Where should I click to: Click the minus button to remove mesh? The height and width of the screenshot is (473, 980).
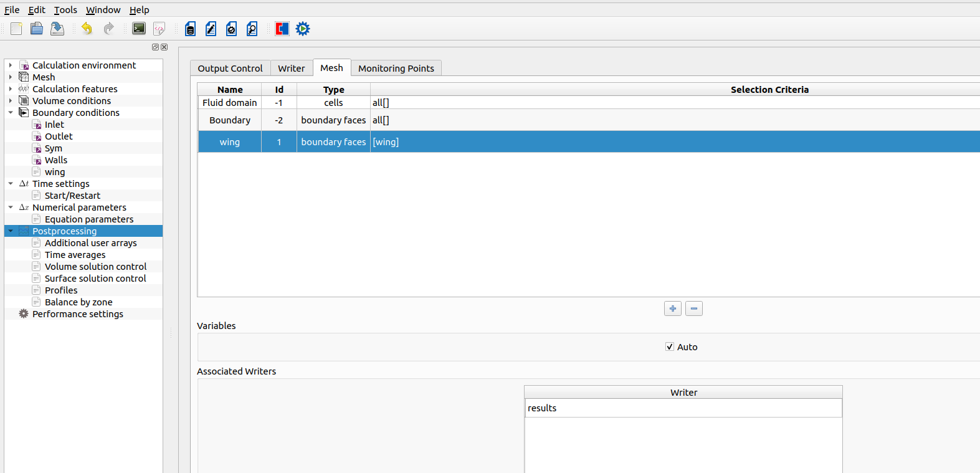coord(694,308)
